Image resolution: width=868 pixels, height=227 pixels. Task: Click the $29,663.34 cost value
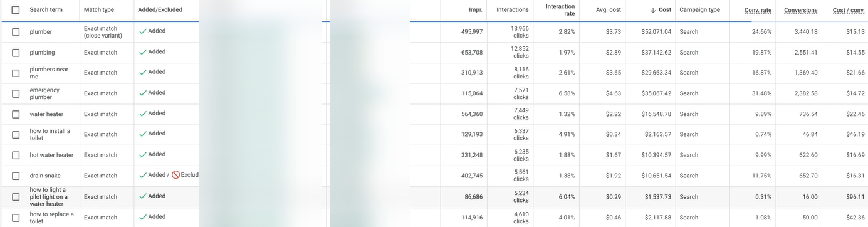click(656, 73)
